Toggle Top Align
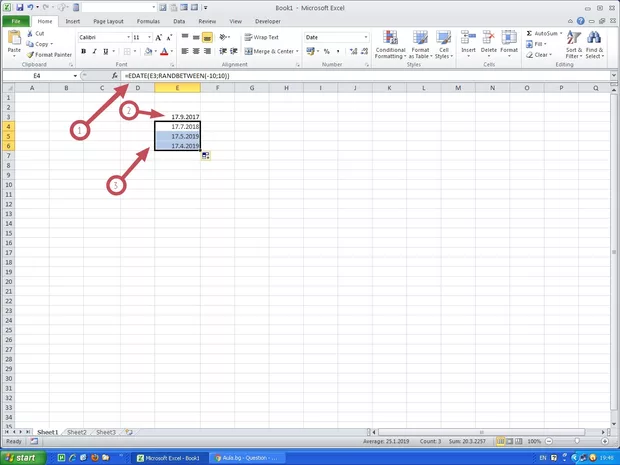The height and width of the screenshot is (465, 620). pyautogui.click(x=185, y=37)
